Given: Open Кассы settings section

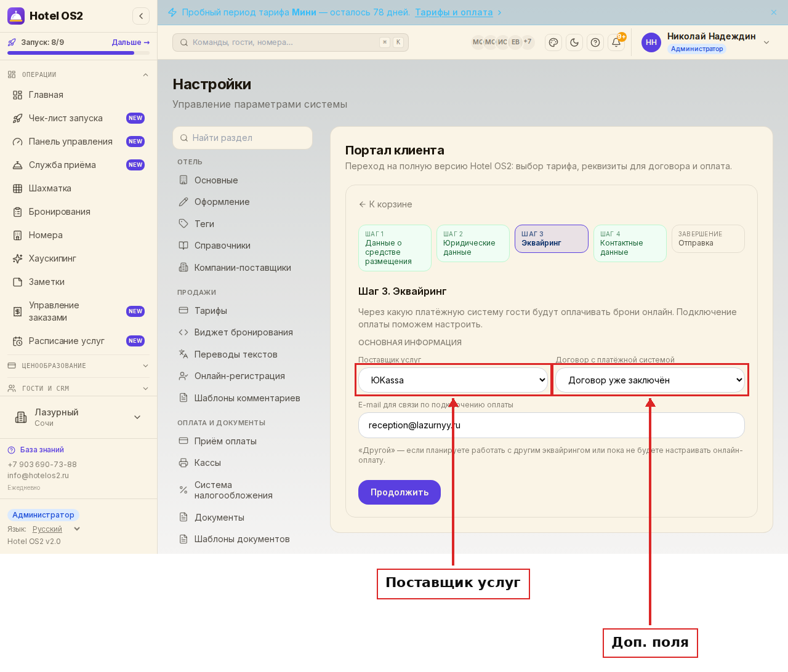Looking at the screenshot, I should [243, 463].
